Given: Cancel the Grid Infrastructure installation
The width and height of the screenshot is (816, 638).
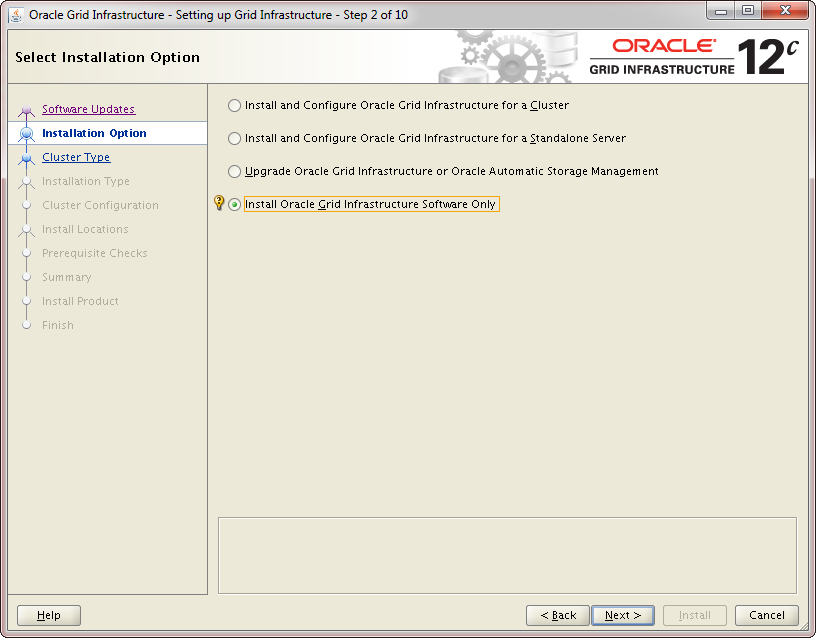Looking at the screenshot, I should [766, 615].
